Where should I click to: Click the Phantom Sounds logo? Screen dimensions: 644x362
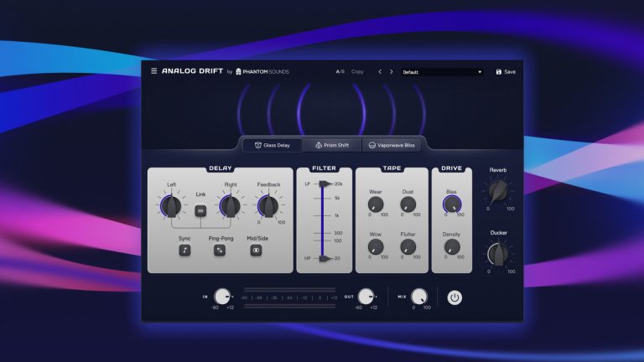click(262, 71)
